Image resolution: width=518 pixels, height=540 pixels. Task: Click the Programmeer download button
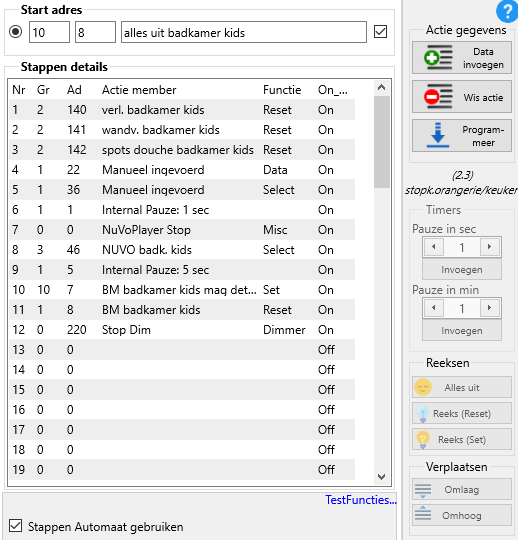[x=462, y=136]
